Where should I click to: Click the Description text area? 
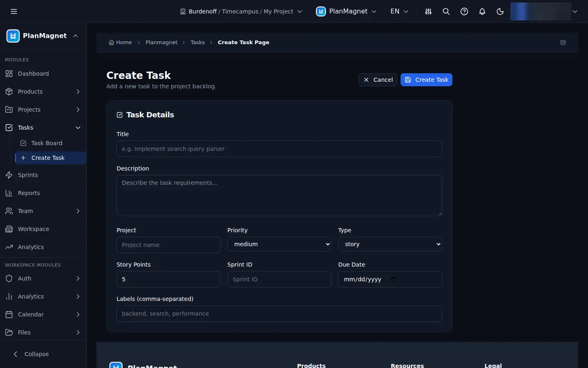(279, 195)
